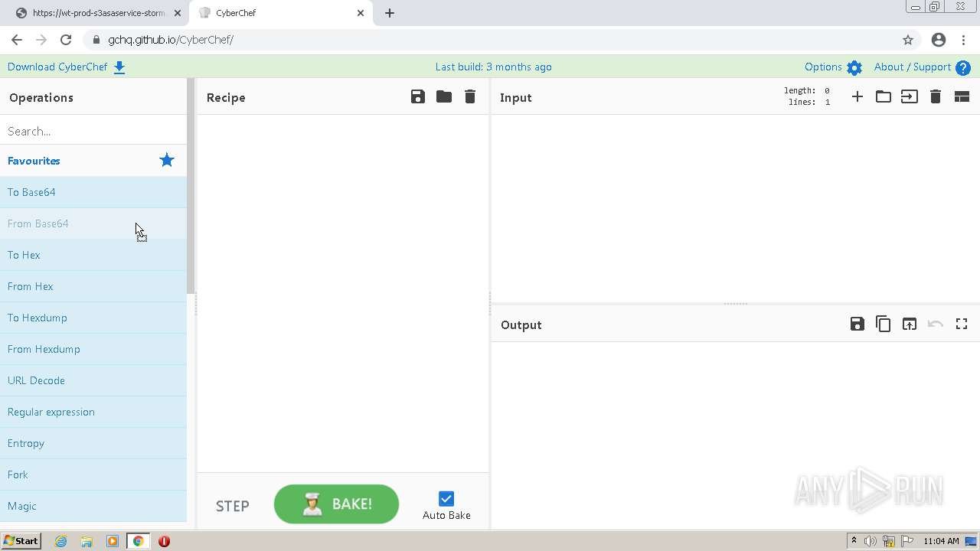Click the browser address bar
The width and height of the screenshot is (980, 551).
[490, 40]
